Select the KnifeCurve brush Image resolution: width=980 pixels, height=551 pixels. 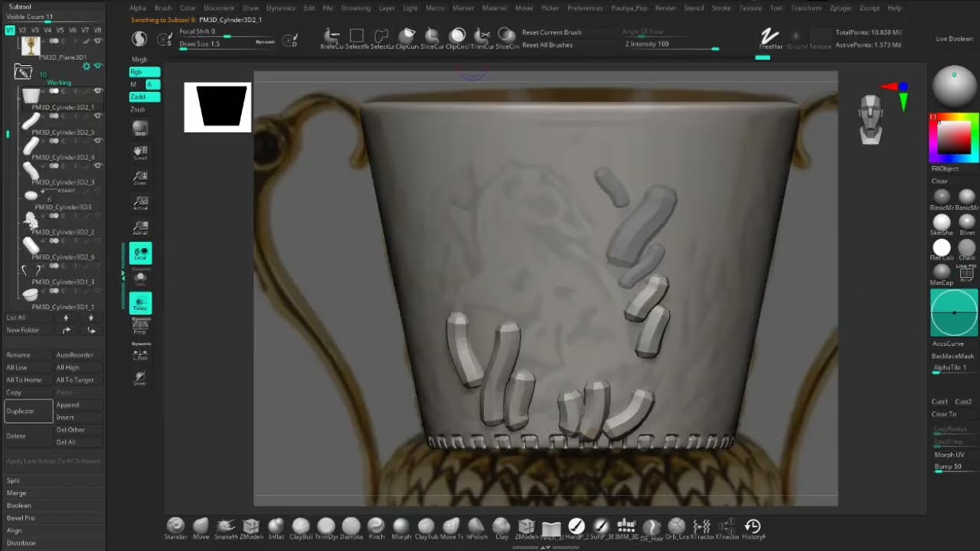[x=332, y=38]
